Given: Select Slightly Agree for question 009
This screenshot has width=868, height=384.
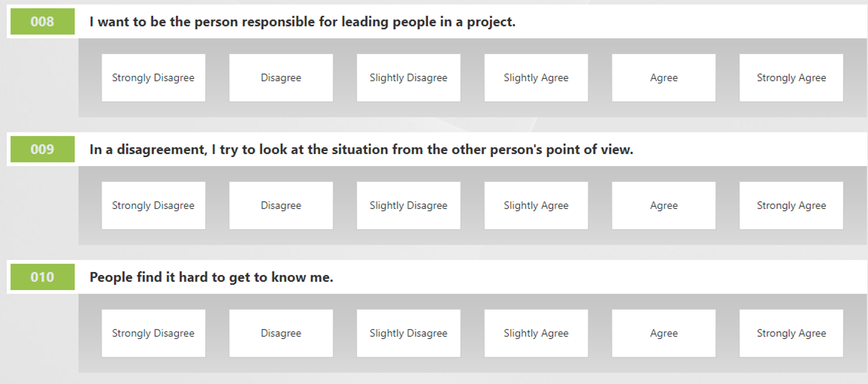Looking at the screenshot, I should pyautogui.click(x=536, y=205).
